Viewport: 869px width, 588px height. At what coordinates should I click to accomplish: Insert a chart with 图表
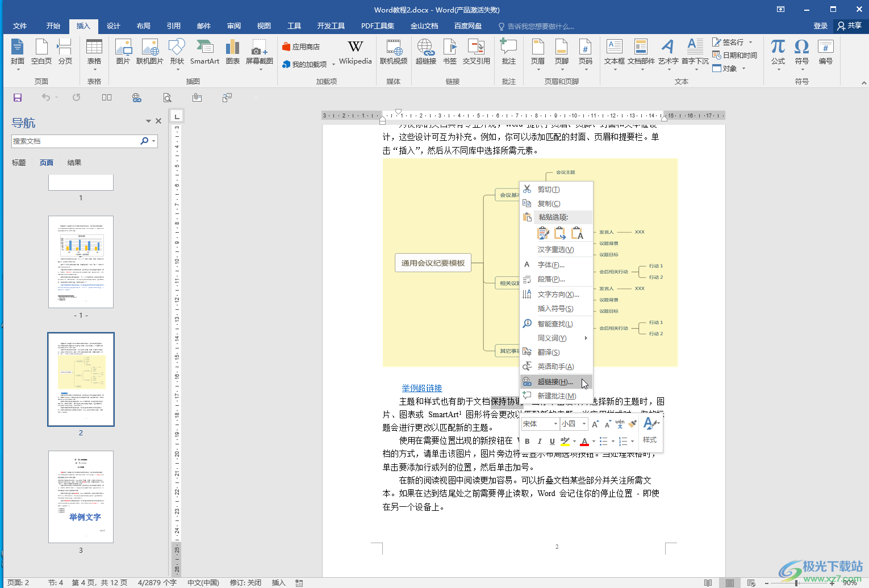tap(233, 53)
